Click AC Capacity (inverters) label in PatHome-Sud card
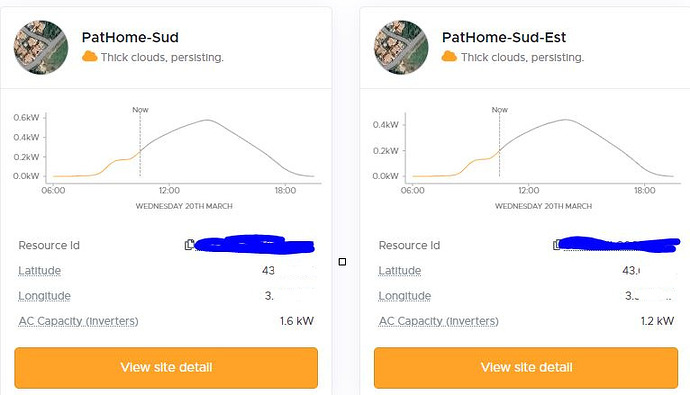The height and width of the screenshot is (395, 690). [x=78, y=321]
